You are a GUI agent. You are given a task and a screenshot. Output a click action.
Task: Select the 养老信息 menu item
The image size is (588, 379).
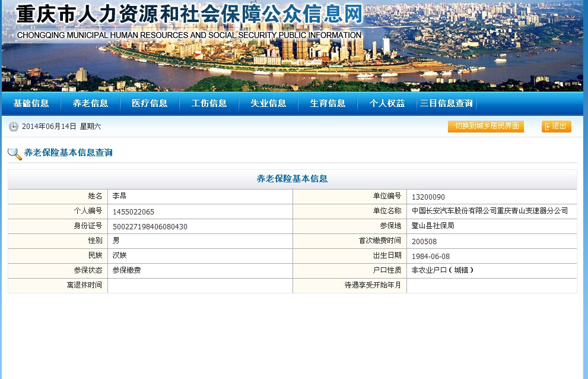[x=90, y=103]
